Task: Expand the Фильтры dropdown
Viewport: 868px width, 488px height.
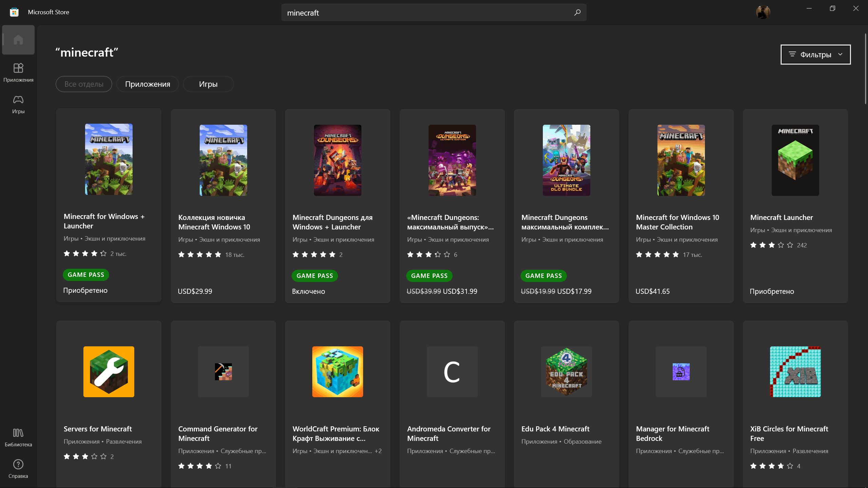Action: pyautogui.click(x=815, y=55)
